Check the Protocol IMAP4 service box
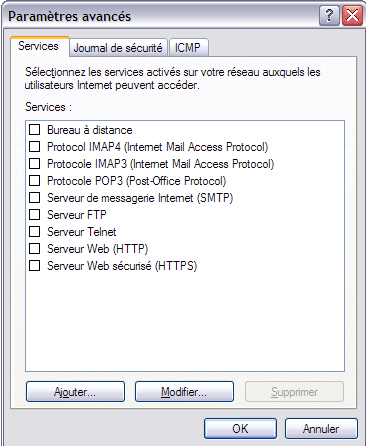The height and width of the screenshot is (446, 366). [x=35, y=146]
